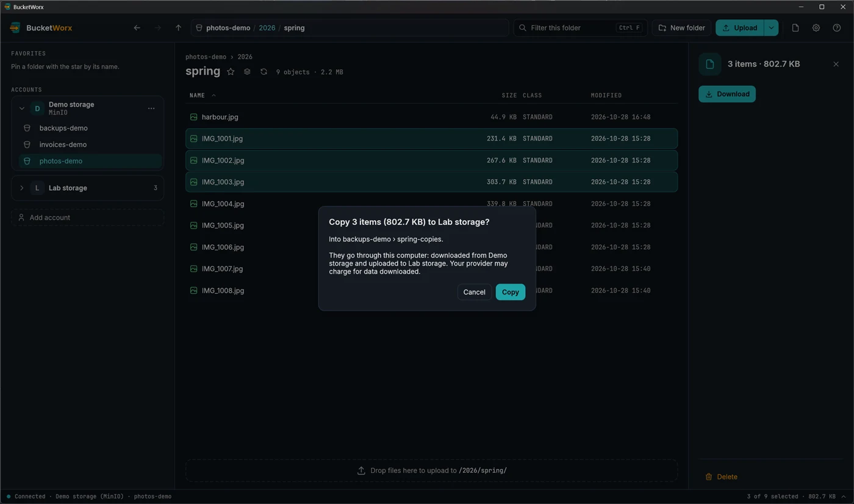854x504 pixels.
Task: Click the BucketWorx logo icon
Action: 15,28
